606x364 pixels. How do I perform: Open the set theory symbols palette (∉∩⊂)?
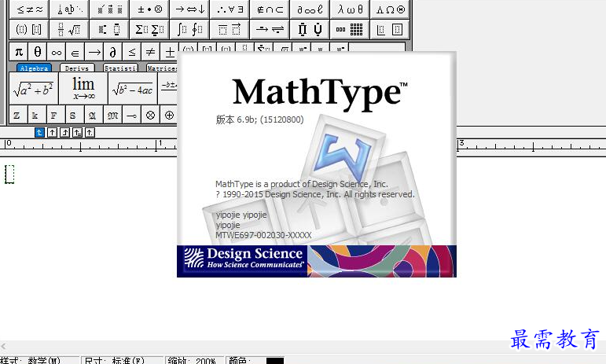[270, 9]
